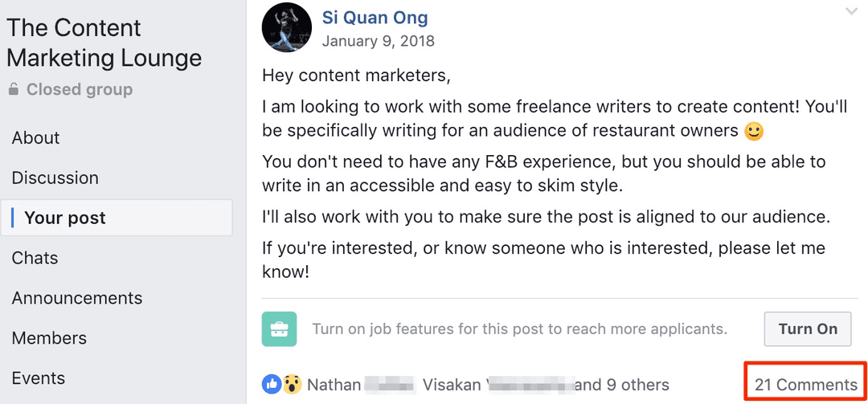This screenshot has height=404, width=868.
Task: Show the Members list
Action: [x=49, y=339]
